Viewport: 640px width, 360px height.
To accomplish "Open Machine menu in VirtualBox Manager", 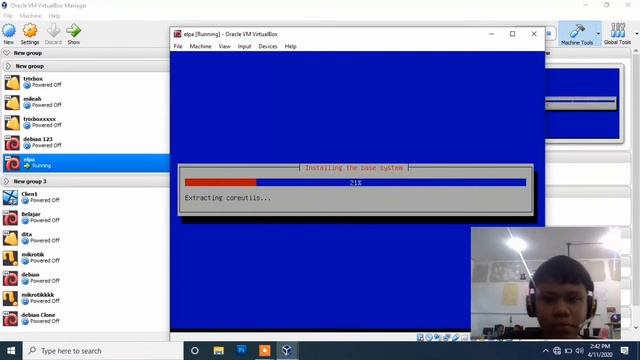I will point(30,16).
